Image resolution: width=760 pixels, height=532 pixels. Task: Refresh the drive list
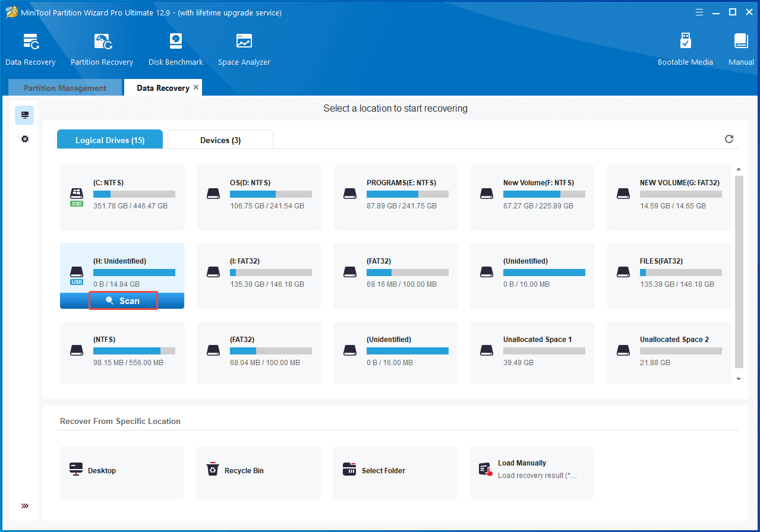pyautogui.click(x=729, y=139)
